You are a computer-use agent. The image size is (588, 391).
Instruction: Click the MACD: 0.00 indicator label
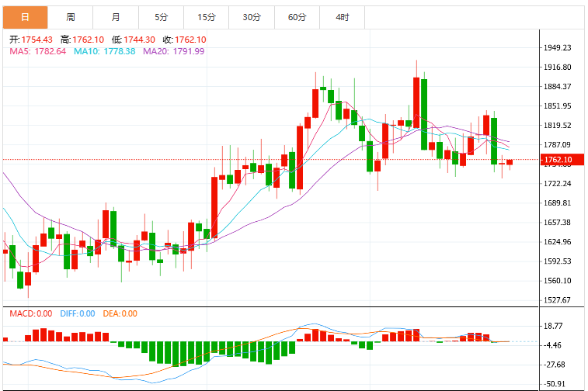click(31, 313)
